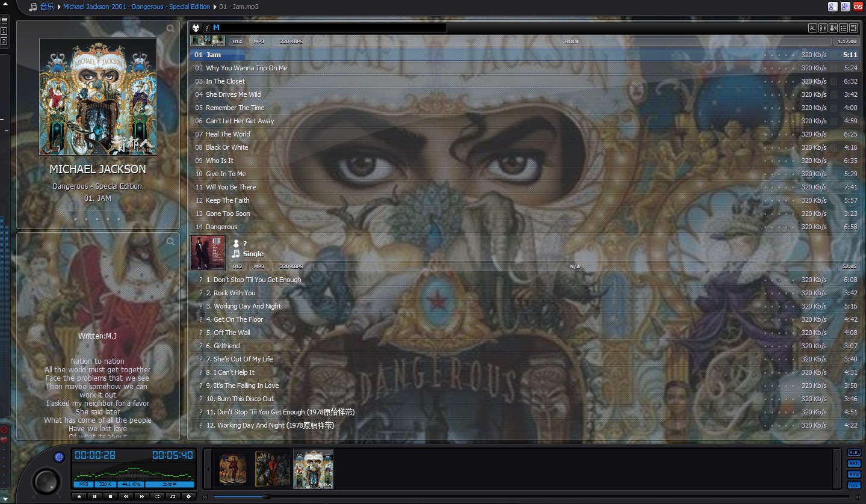Open the Last.fm icon
The image size is (866, 504).
click(858, 7)
